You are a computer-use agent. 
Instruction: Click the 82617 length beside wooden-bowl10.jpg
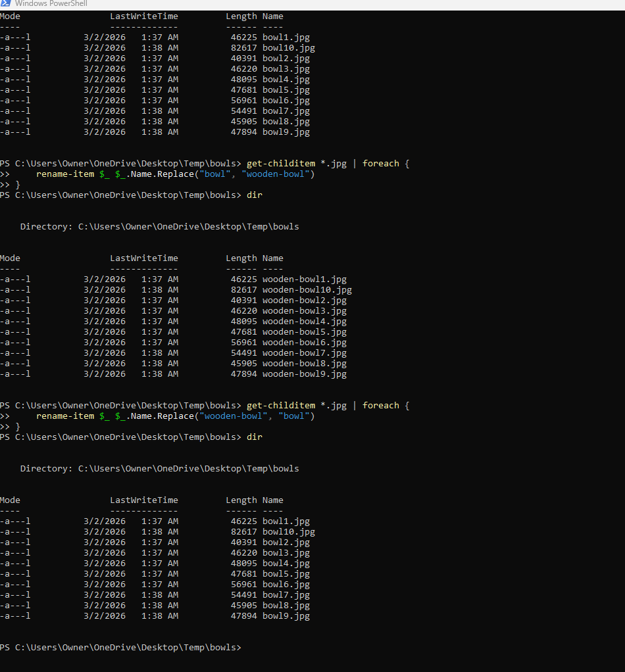243,290
